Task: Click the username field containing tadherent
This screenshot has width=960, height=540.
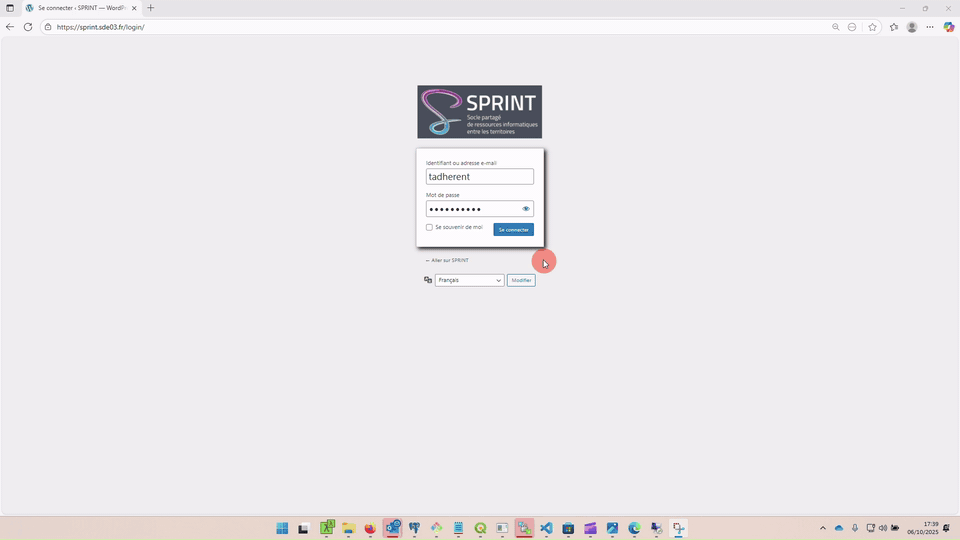Action: coord(479,177)
